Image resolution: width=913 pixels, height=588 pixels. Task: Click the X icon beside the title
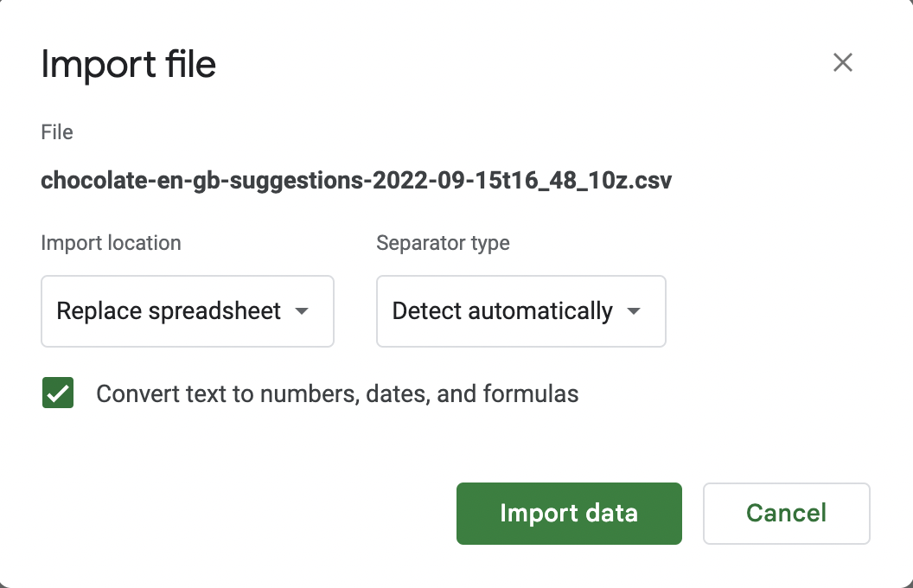coord(842,62)
